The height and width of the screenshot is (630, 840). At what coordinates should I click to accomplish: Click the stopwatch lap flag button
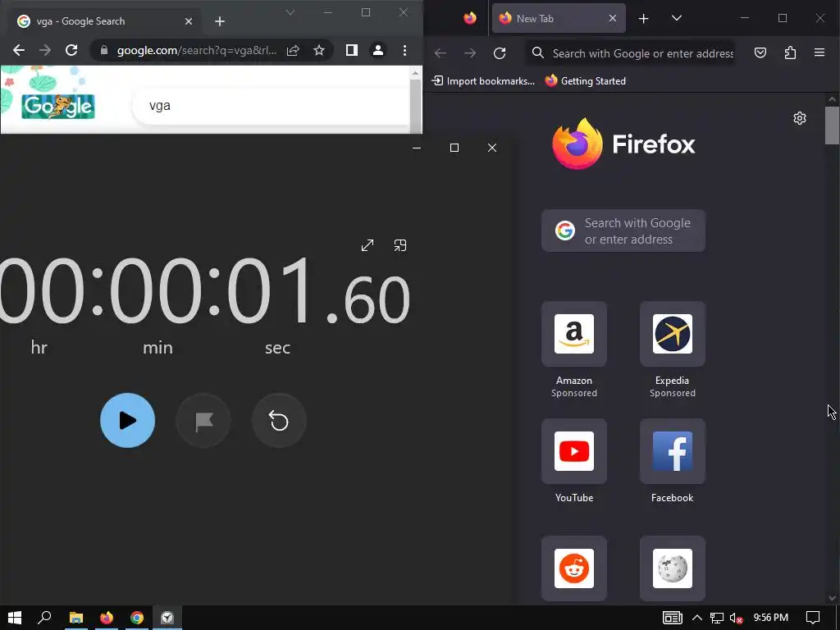pos(203,421)
